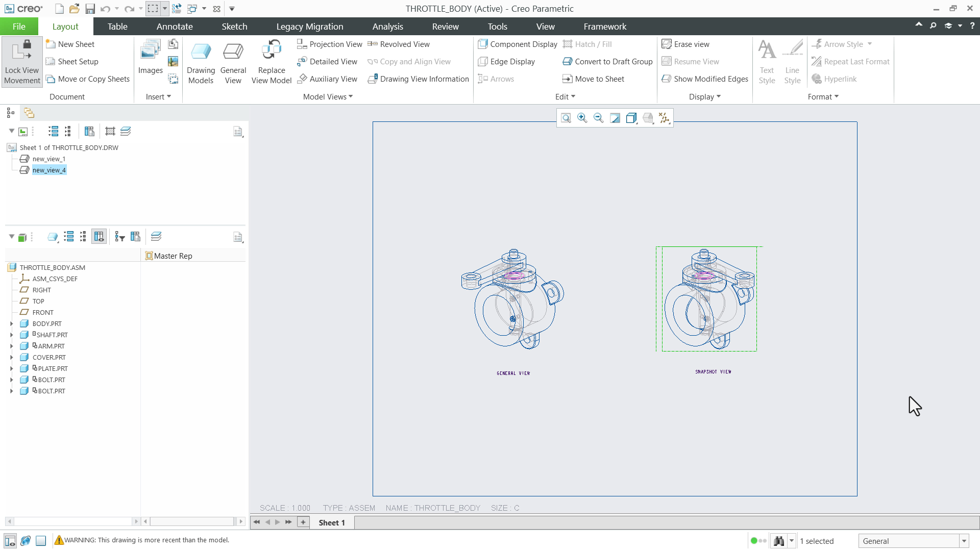The height and width of the screenshot is (551, 980).
Task: Click the Zoom In icon on mini toolbar
Action: click(x=582, y=118)
